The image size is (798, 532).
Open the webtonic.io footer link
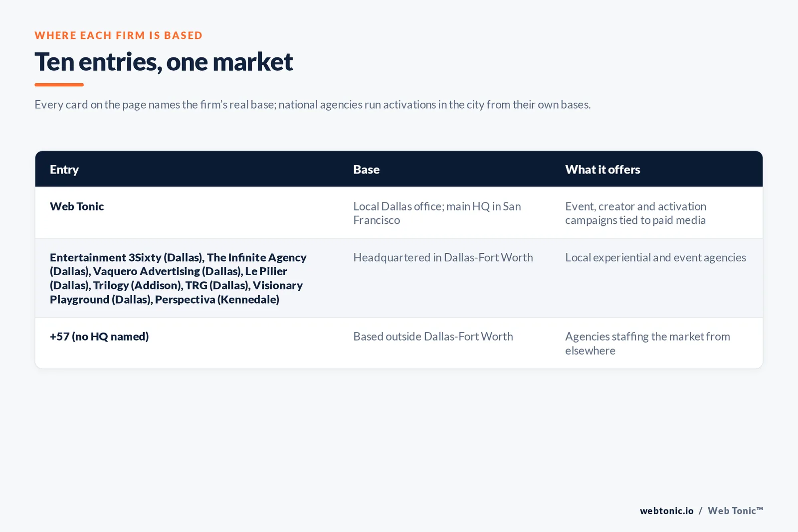[x=667, y=511]
